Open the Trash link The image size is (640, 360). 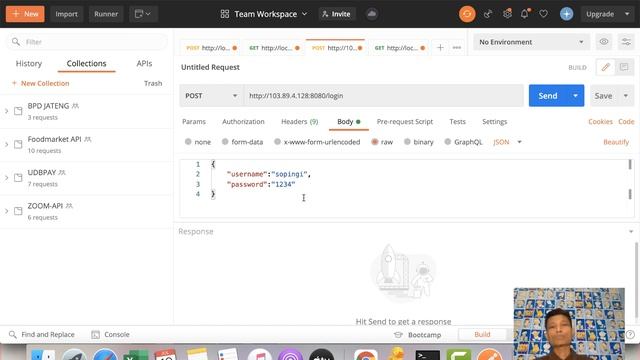(x=153, y=83)
